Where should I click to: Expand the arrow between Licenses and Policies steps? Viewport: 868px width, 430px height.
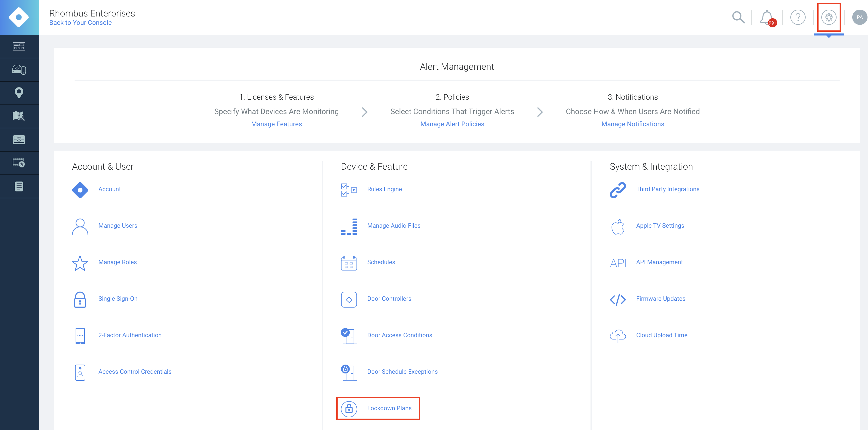(365, 112)
